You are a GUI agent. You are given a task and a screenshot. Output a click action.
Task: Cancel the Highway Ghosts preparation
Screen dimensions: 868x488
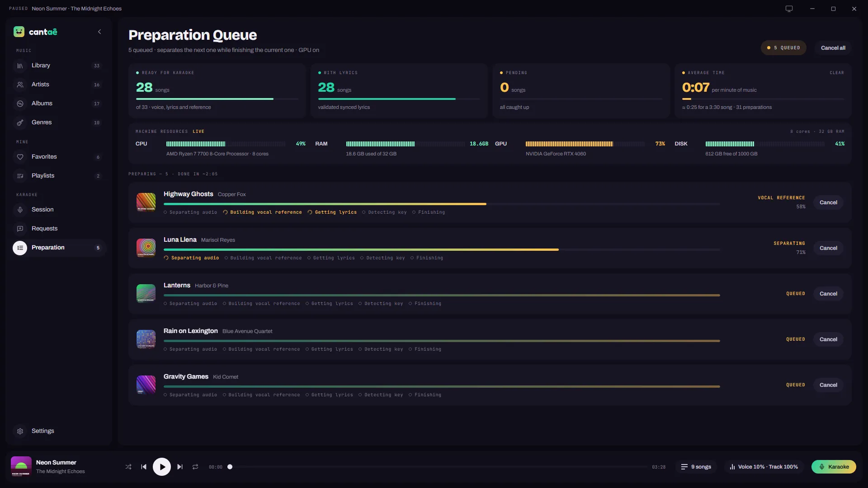(828, 202)
